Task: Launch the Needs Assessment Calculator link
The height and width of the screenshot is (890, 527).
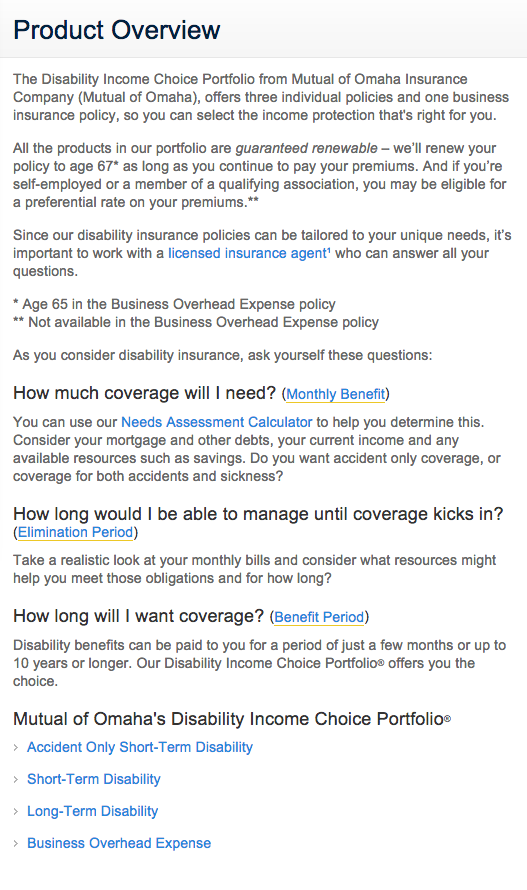Action: [x=217, y=422]
